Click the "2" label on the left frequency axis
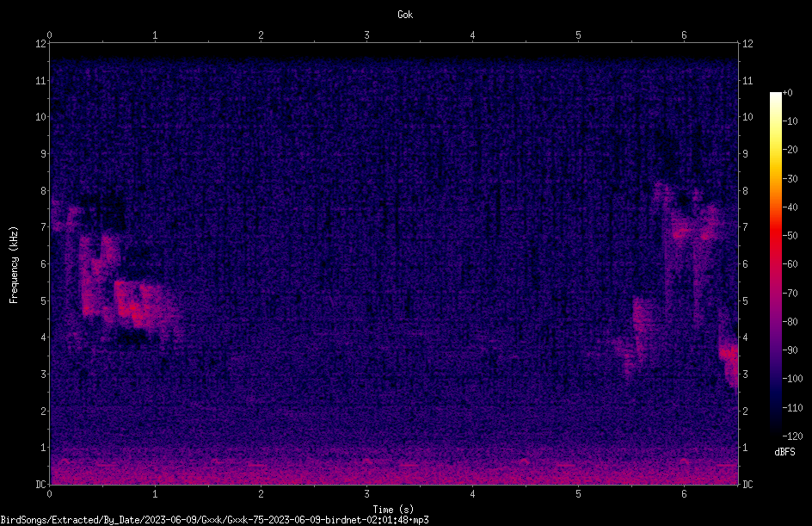Viewport: 812px width, 526px height. coord(44,411)
